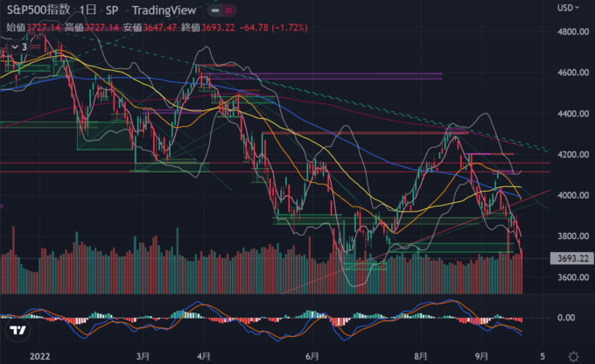Click the 6月 marker on the time axis
The height and width of the screenshot is (364, 595).
[x=313, y=356]
